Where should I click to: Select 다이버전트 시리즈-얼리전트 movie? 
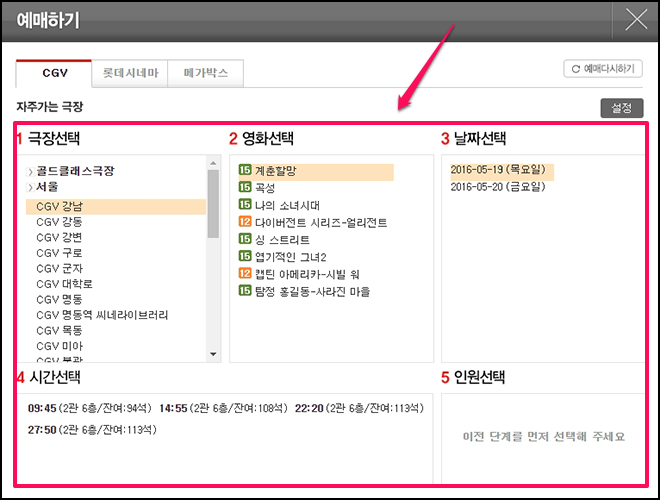pos(321,223)
